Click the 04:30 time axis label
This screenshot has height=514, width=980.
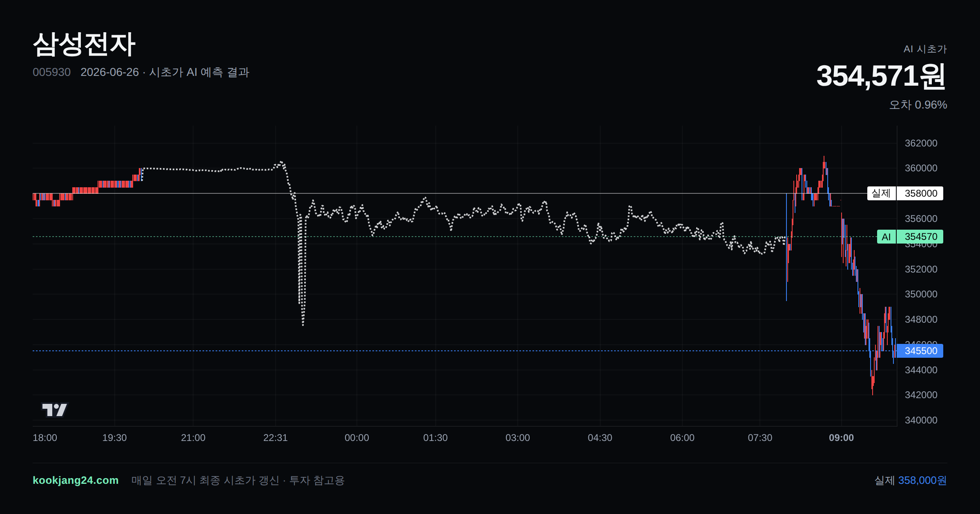tap(600, 438)
